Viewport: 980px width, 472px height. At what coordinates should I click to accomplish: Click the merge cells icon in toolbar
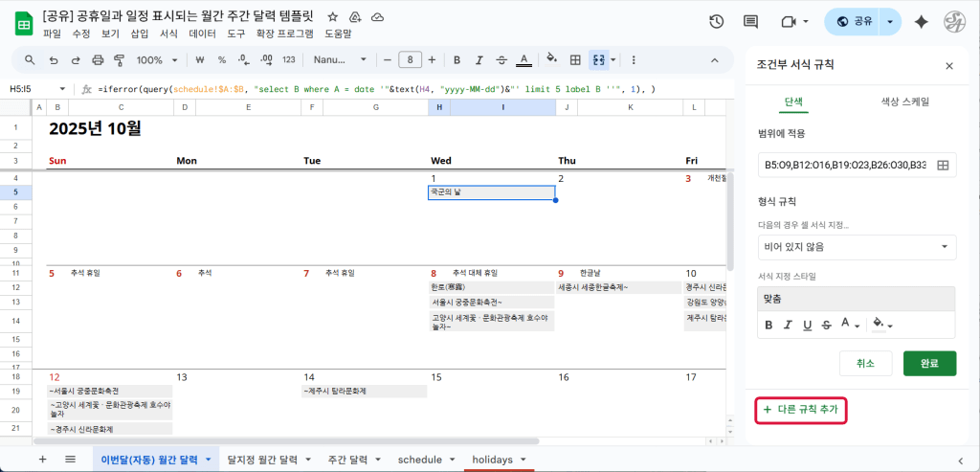point(599,59)
